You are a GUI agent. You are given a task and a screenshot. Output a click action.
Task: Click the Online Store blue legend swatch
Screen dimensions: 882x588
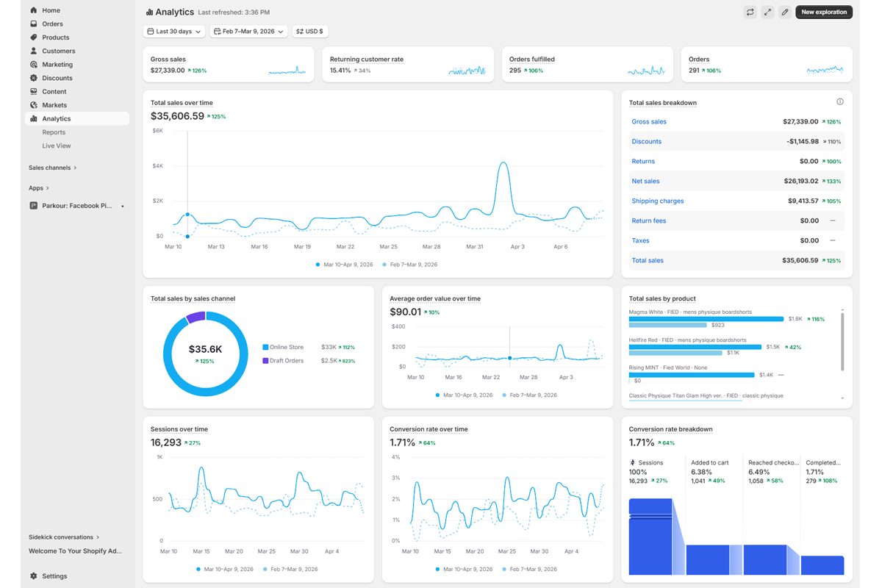coord(265,347)
